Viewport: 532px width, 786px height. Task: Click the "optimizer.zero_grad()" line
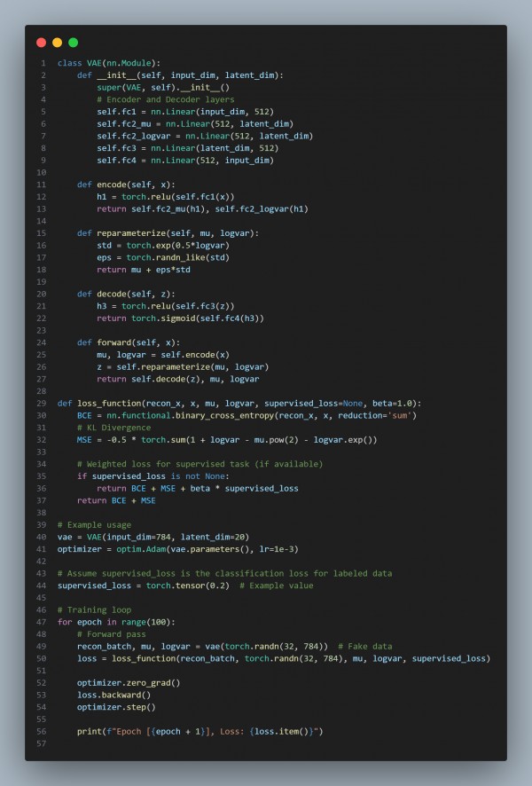click(x=129, y=683)
